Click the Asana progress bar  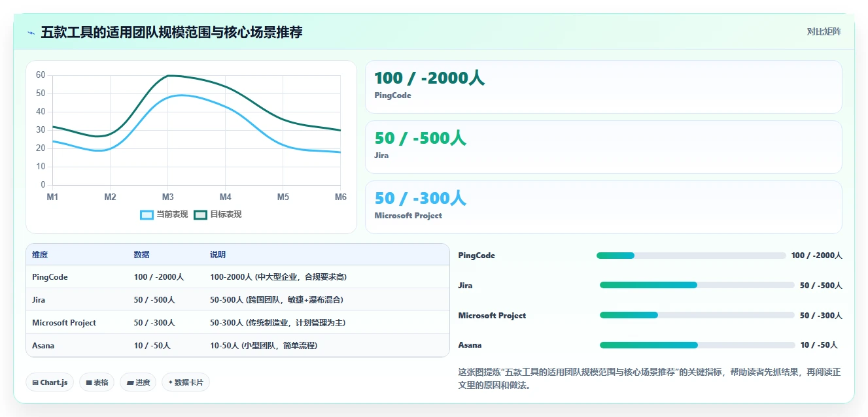(697, 345)
